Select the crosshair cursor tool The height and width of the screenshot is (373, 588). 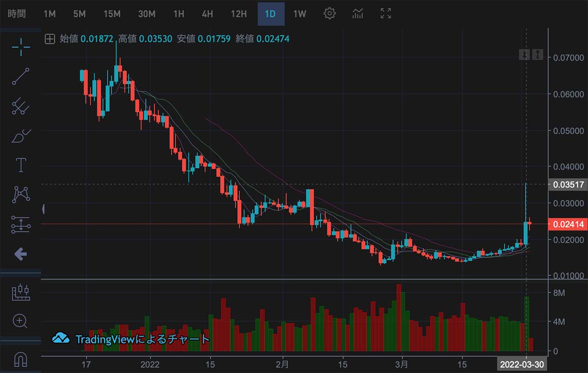(x=21, y=47)
